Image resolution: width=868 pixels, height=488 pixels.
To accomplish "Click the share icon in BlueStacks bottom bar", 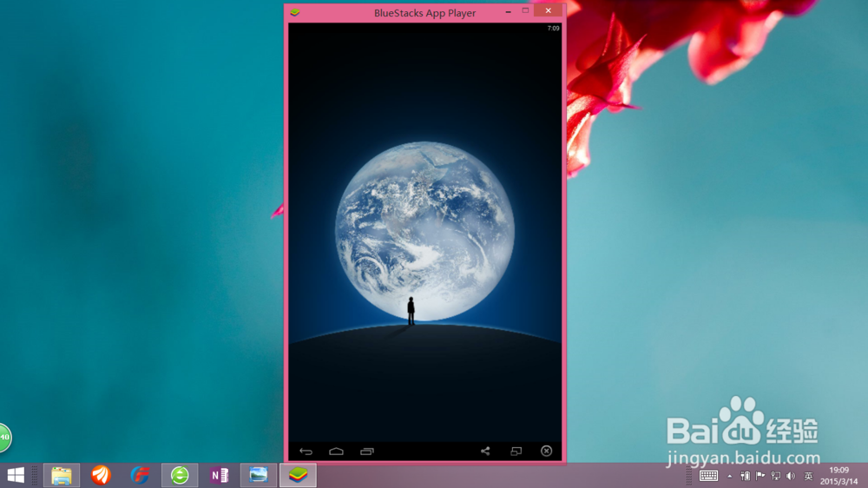I will tap(485, 451).
